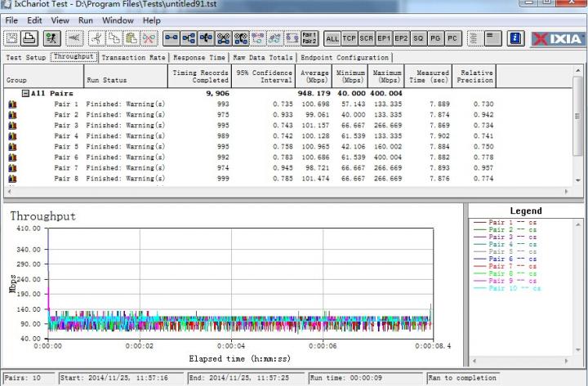
Task: Toggle the SQ group filter button
Action: (x=418, y=38)
